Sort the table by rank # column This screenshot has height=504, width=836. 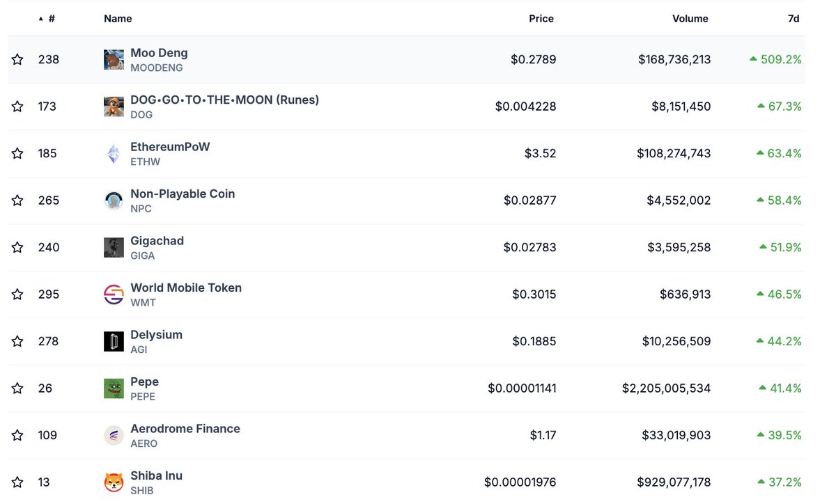pyautogui.click(x=47, y=19)
